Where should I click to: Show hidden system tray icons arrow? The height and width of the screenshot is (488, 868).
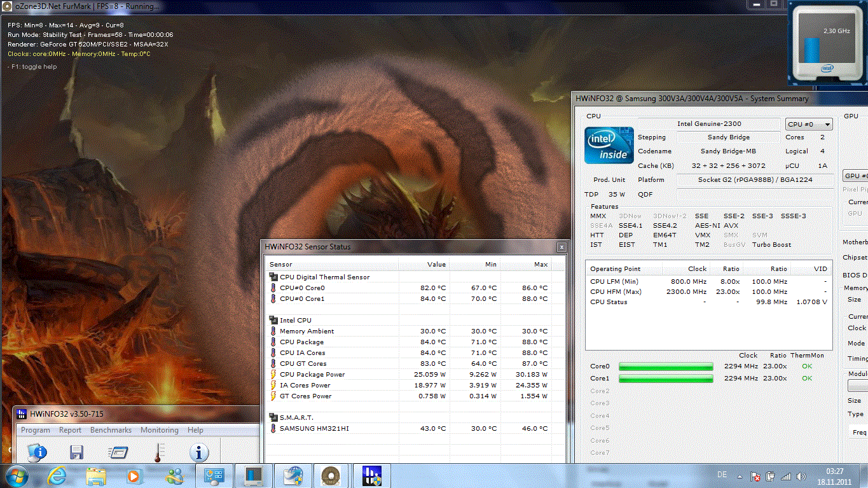(740, 476)
